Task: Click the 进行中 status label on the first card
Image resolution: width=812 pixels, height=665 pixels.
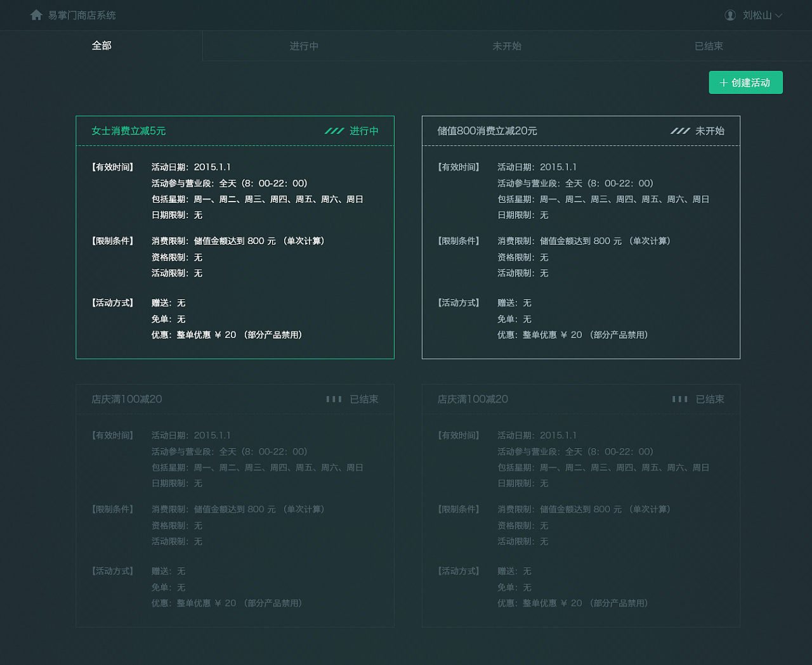Action: point(364,131)
